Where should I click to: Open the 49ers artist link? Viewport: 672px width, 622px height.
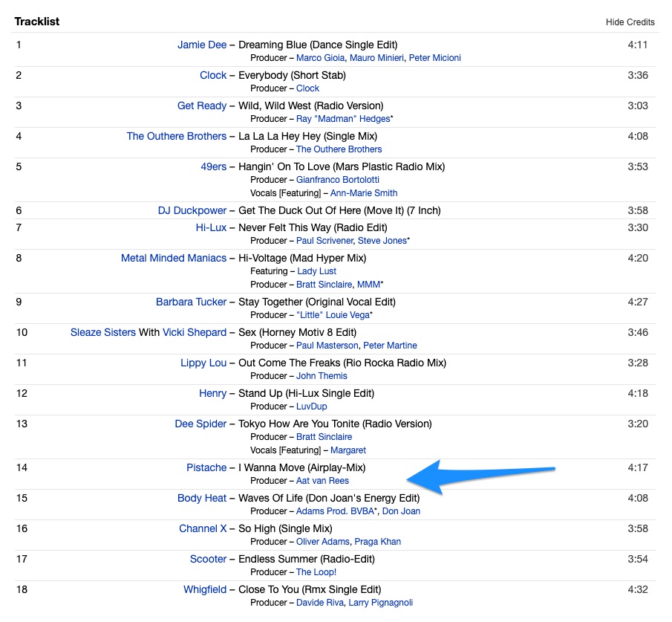(213, 166)
